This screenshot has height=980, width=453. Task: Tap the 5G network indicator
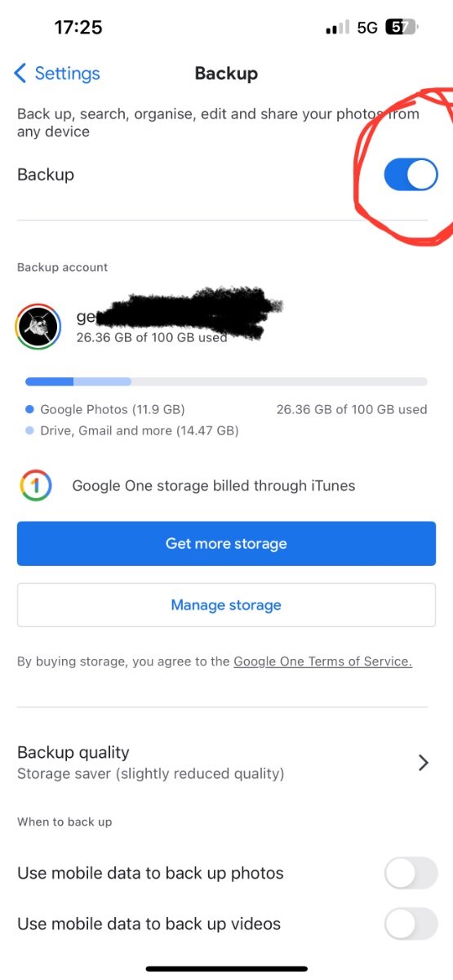pos(367,28)
